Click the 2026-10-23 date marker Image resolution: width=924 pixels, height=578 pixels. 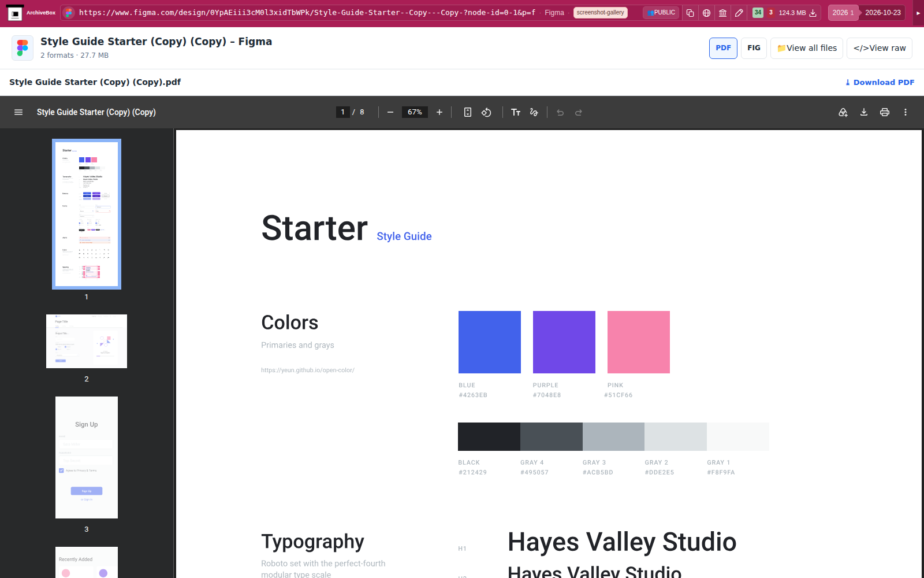(x=883, y=13)
